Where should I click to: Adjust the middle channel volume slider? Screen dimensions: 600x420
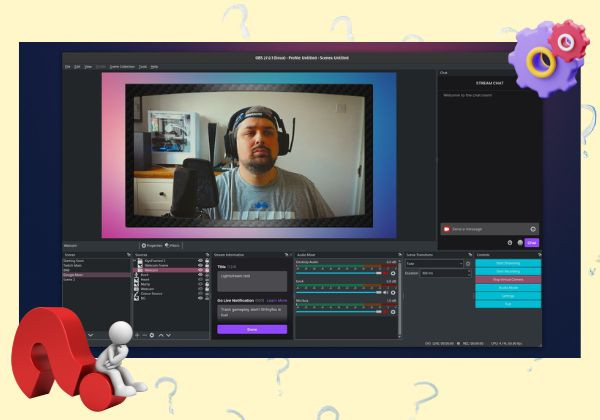coord(339,293)
